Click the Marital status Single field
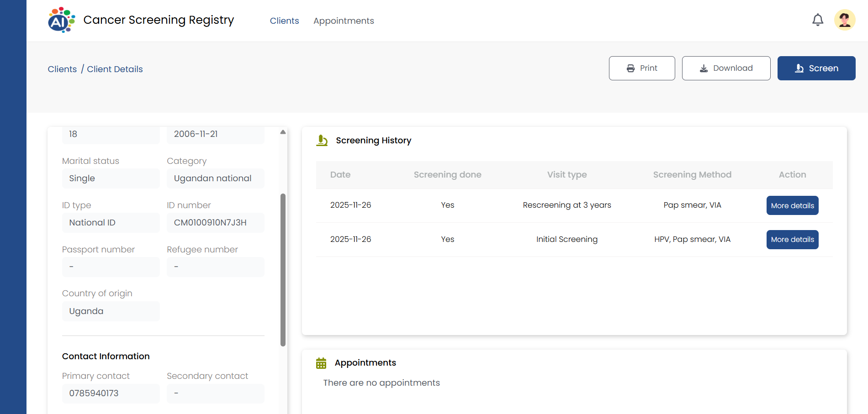This screenshot has width=868, height=414. [111, 178]
